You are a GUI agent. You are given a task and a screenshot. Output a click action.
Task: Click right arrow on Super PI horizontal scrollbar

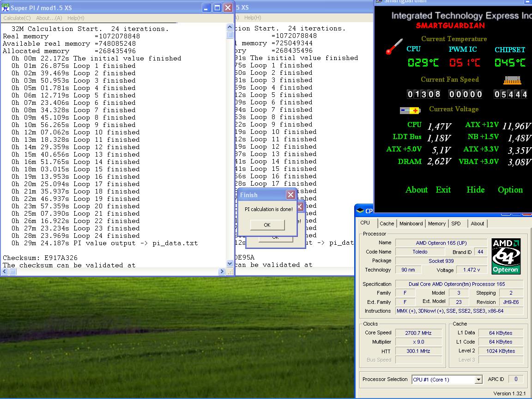tap(222, 272)
